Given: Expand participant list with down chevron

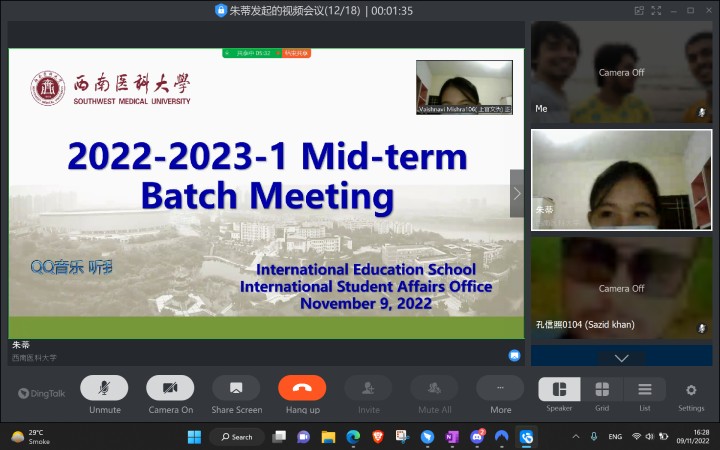Looking at the screenshot, I should point(621,357).
